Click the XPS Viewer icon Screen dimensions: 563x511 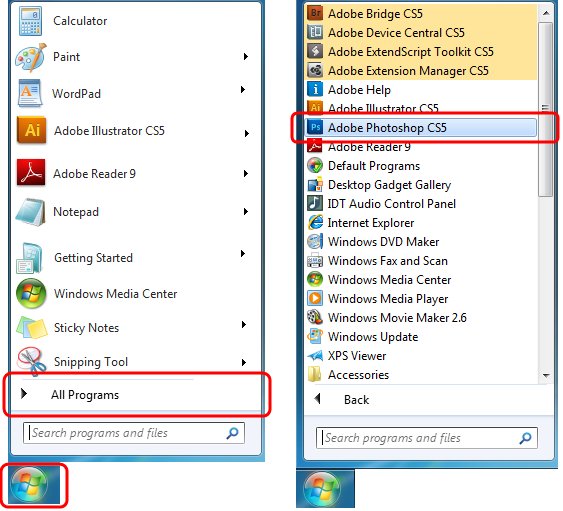(x=315, y=356)
